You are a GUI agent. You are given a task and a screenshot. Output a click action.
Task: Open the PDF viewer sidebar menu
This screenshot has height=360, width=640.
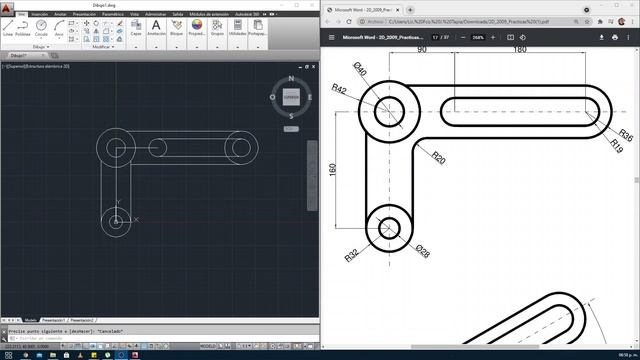(332, 38)
